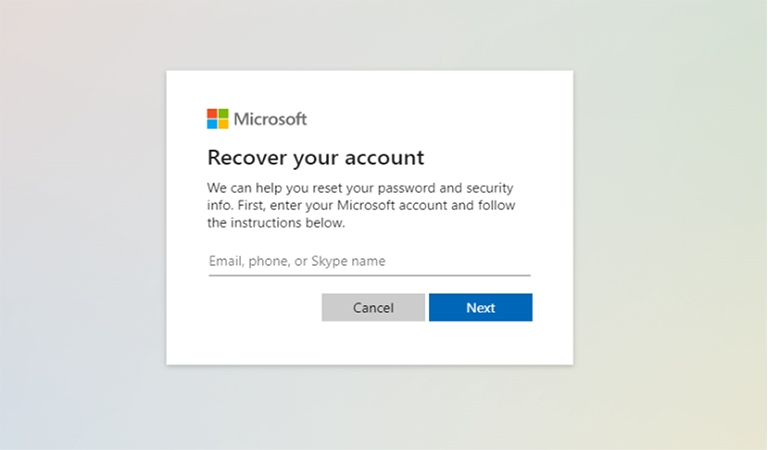Click the word 'Skype' in the placeholder
Viewport: 768px width, 450px height.
click(329, 261)
